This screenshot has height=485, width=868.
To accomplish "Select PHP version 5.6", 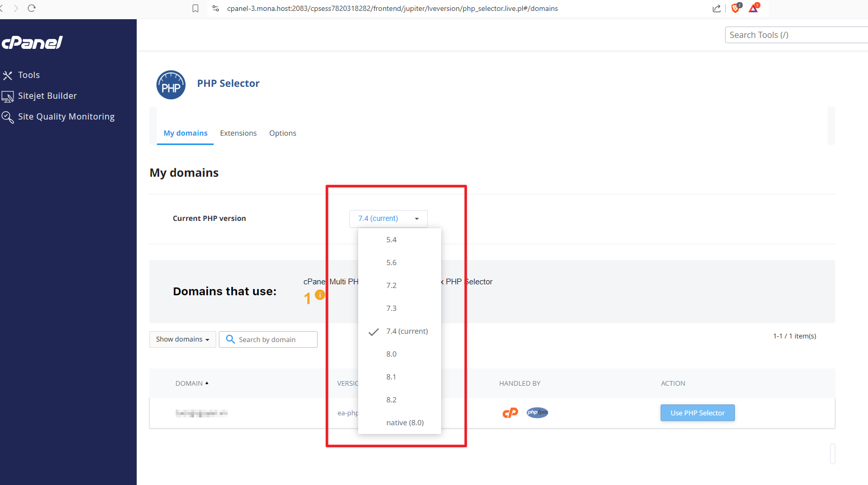I will click(400, 263).
